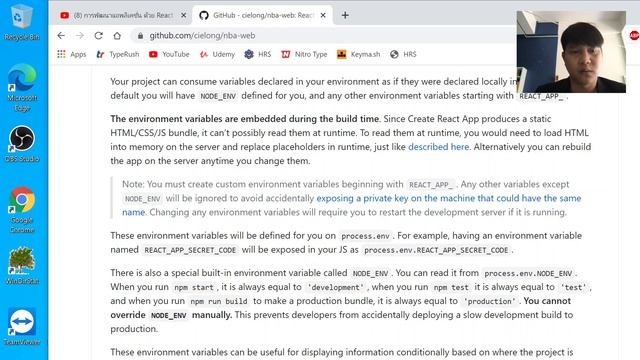Go to the browser home page icon

coord(117,36)
